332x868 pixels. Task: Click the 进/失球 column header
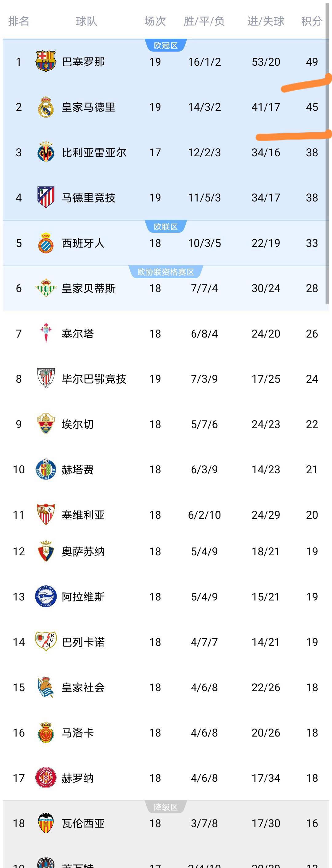[266, 21]
